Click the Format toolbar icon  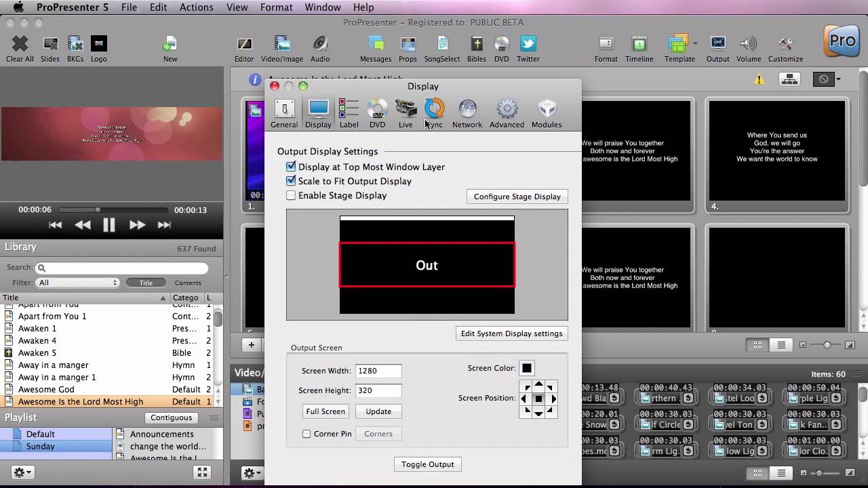coord(606,49)
